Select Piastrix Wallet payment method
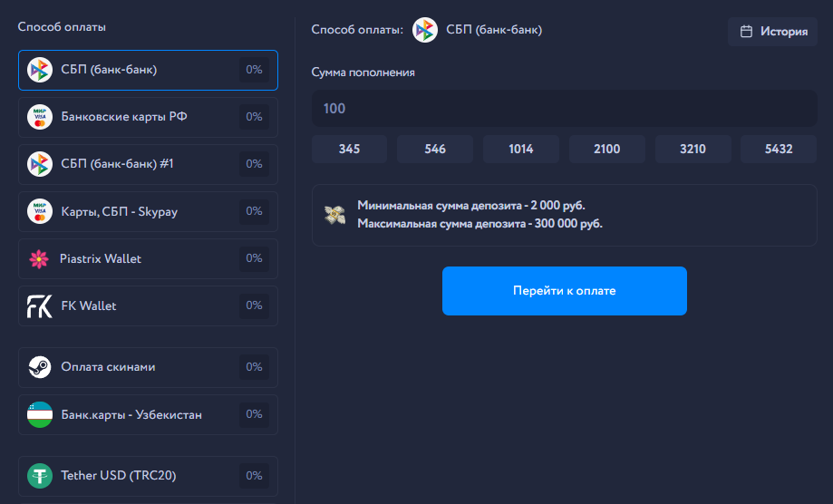Screen dimensions: 833x504 tap(149, 258)
